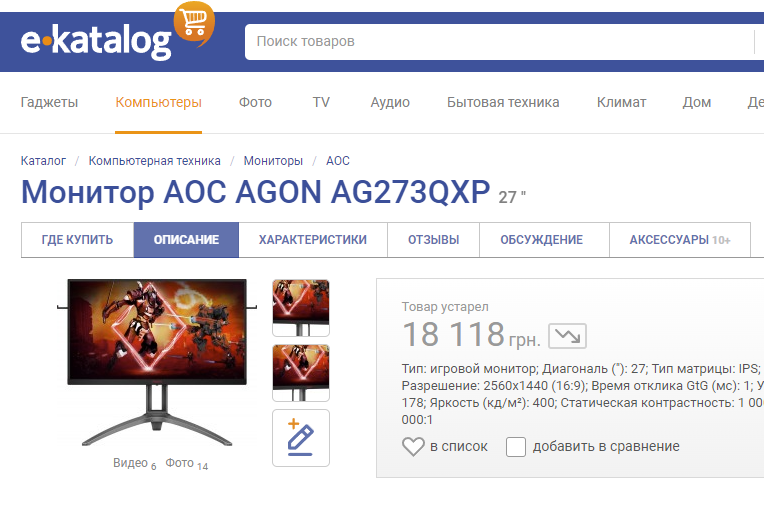
Task: Open the Видео 6 link
Action: tap(134, 463)
